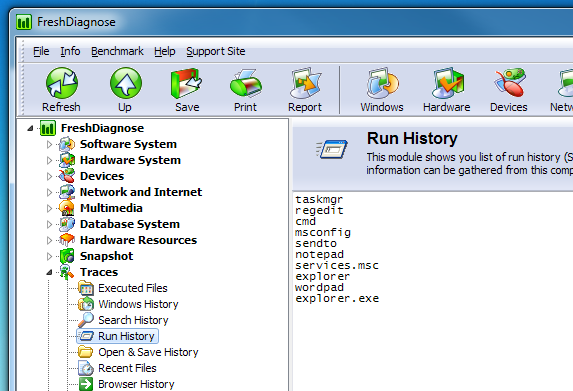The width and height of the screenshot is (573, 391).
Task: Expand the Hardware System node
Action: click(x=49, y=160)
